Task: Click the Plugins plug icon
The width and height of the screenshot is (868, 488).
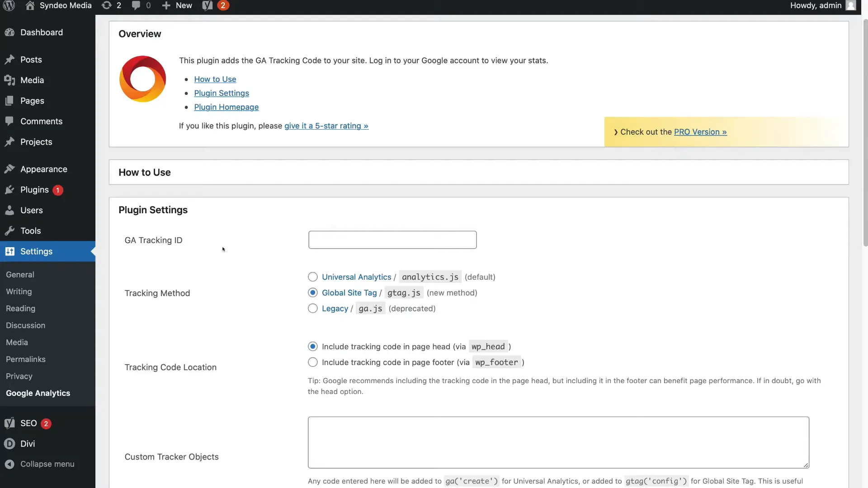Action: [9, 190]
